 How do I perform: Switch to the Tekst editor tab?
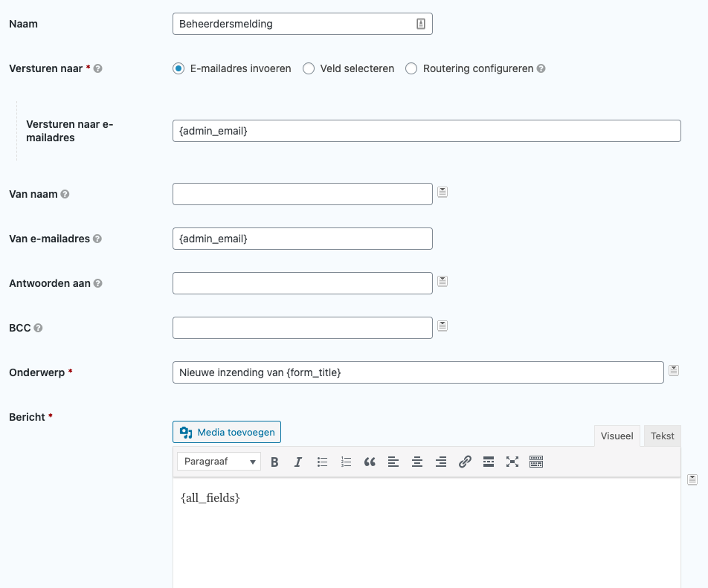[663, 436]
